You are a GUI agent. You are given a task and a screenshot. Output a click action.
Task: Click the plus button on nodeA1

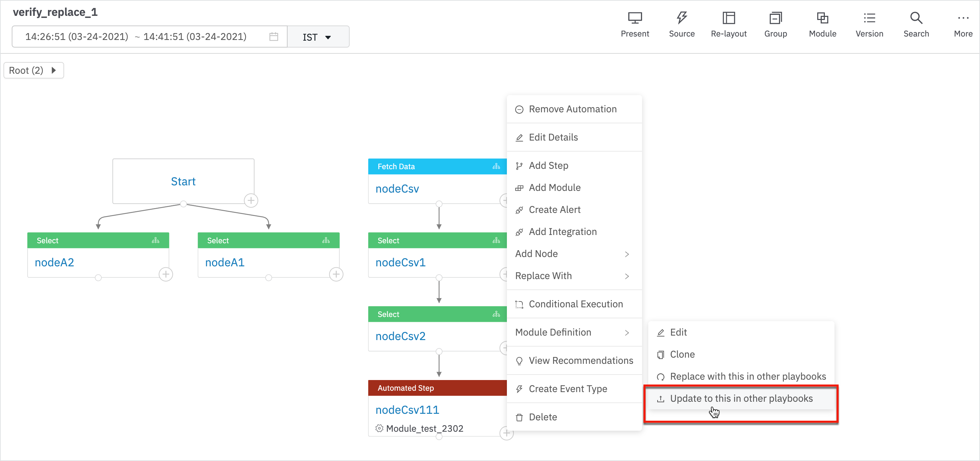coord(336,274)
